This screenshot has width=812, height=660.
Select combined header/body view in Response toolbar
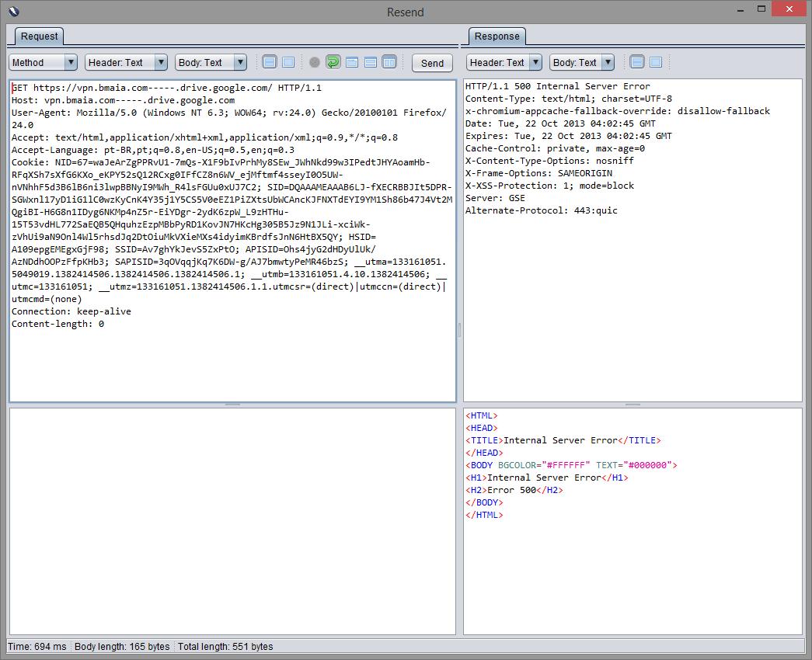coord(656,63)
